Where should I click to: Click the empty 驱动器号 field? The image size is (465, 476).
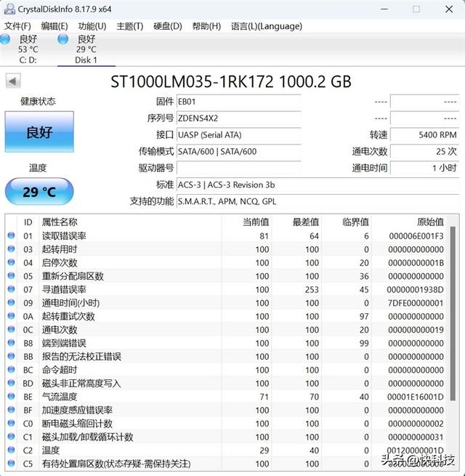239,168
